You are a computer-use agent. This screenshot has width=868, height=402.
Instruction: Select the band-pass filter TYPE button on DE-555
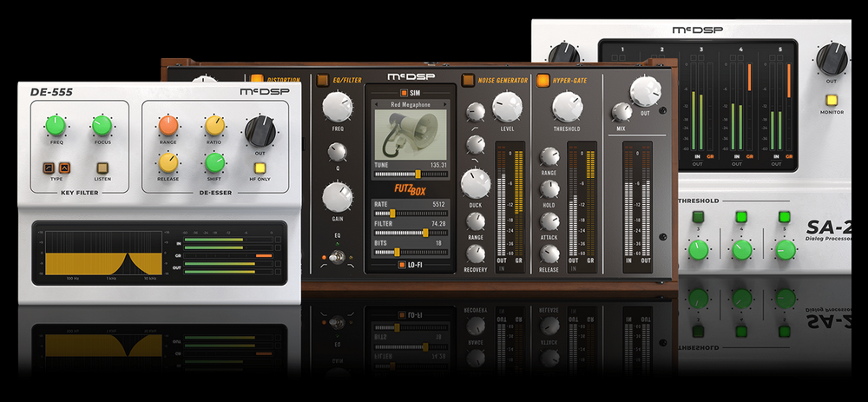pyautogui.click(x=64, y=168)
